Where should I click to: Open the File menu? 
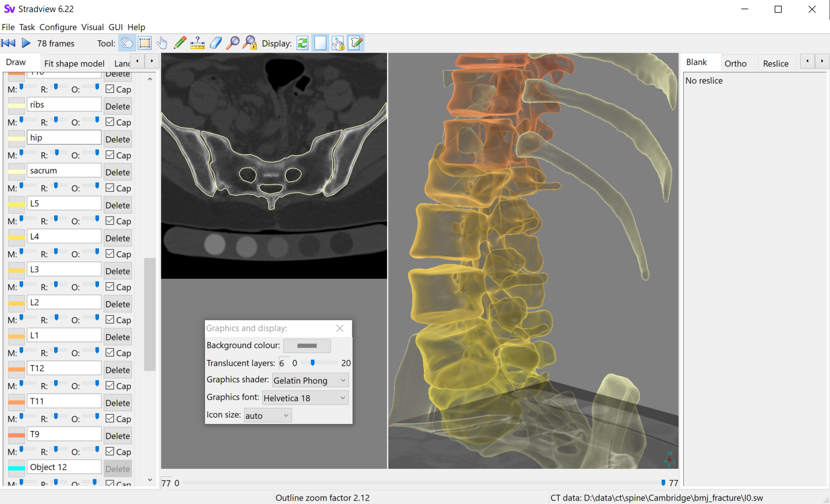pyautogui.click(x=8, y=27)
